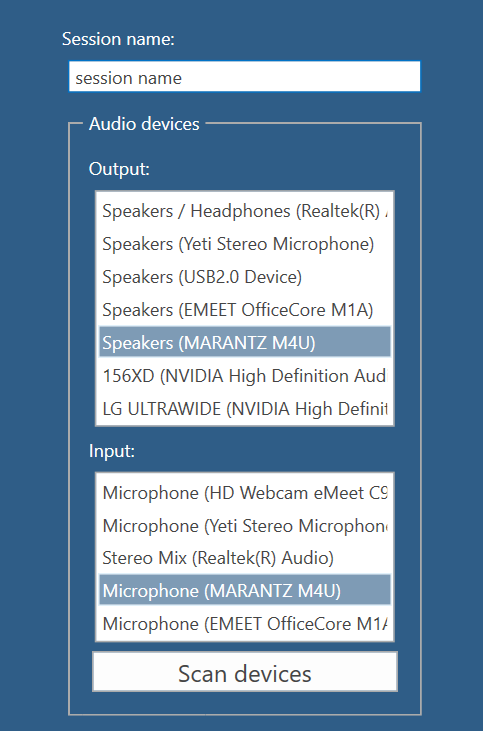Pick Speakers (EMEET OfficeCore M1A) output
This screenshot has height=731, width=483.
245,310
